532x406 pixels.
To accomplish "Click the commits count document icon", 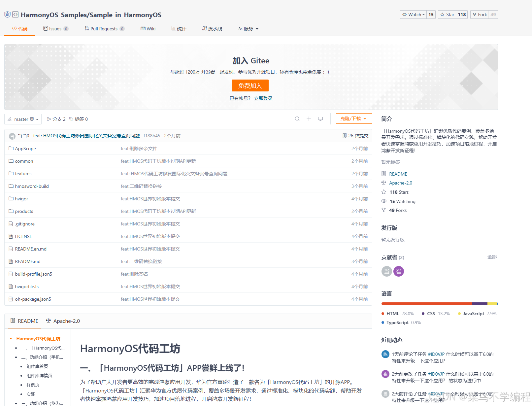I will pos(345,136).
